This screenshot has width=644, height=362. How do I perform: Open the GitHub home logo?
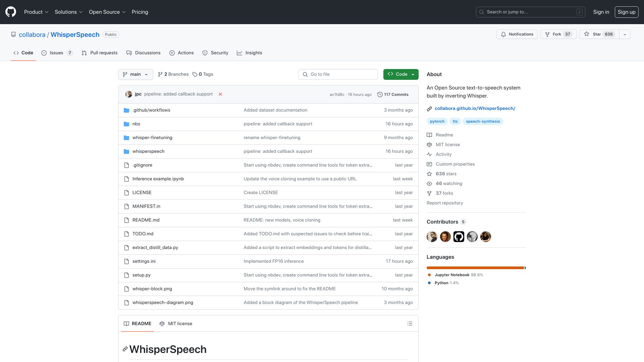pyautogui.click(x=11, y=12)
